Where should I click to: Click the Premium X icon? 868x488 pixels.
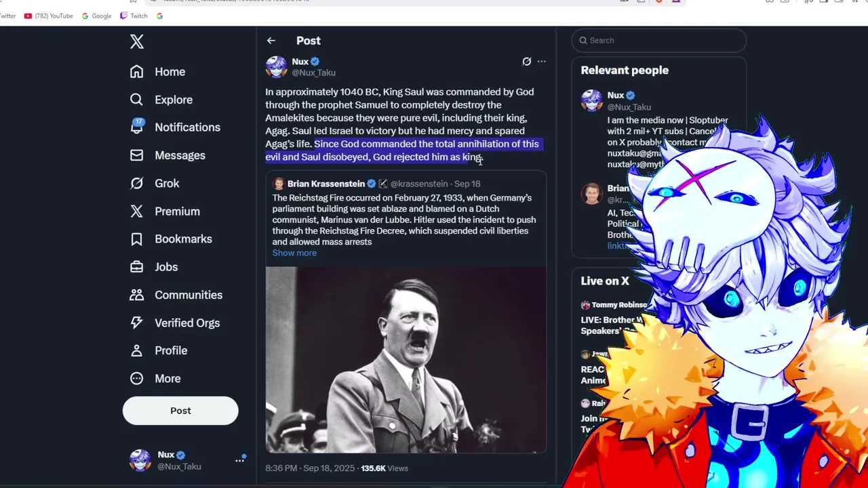[137, 211]
